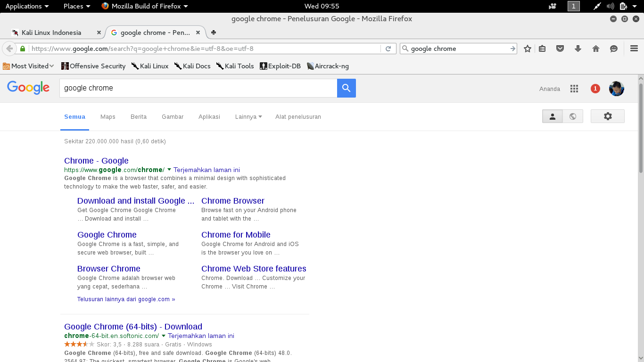This screenshot has width=644, height=362.
Task: Show bookmarks list icon in toolbar
Action: 542,49
